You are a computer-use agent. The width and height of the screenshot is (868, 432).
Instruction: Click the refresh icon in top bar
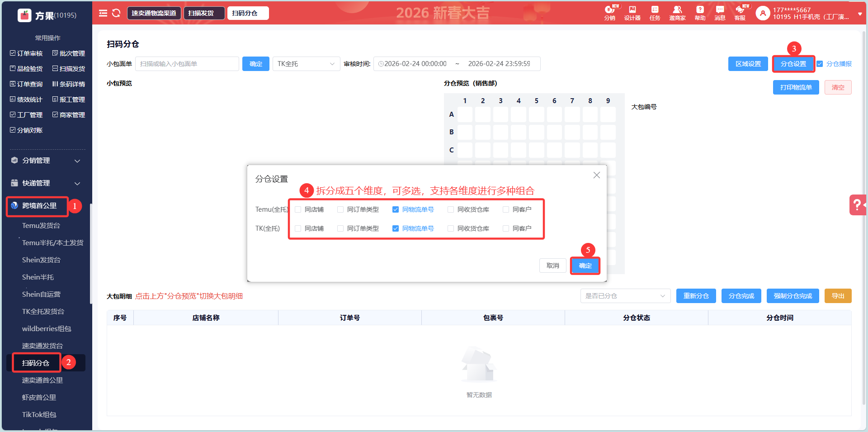point(116,13)
